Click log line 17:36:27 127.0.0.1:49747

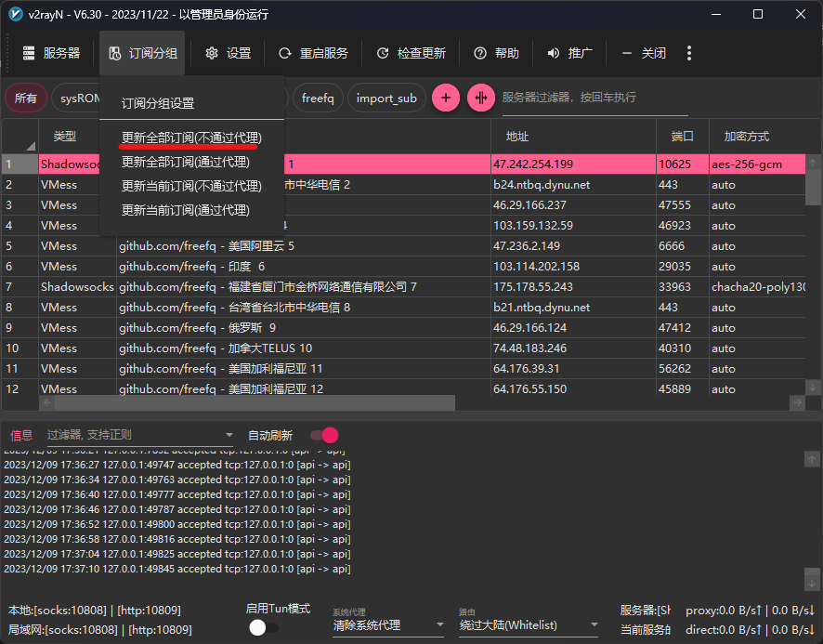[x=177, y=465]
